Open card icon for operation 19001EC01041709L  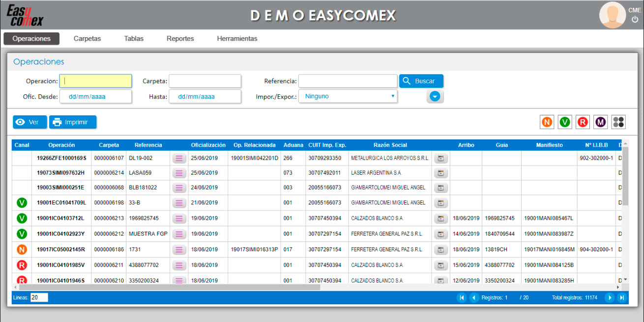(441, 203)
